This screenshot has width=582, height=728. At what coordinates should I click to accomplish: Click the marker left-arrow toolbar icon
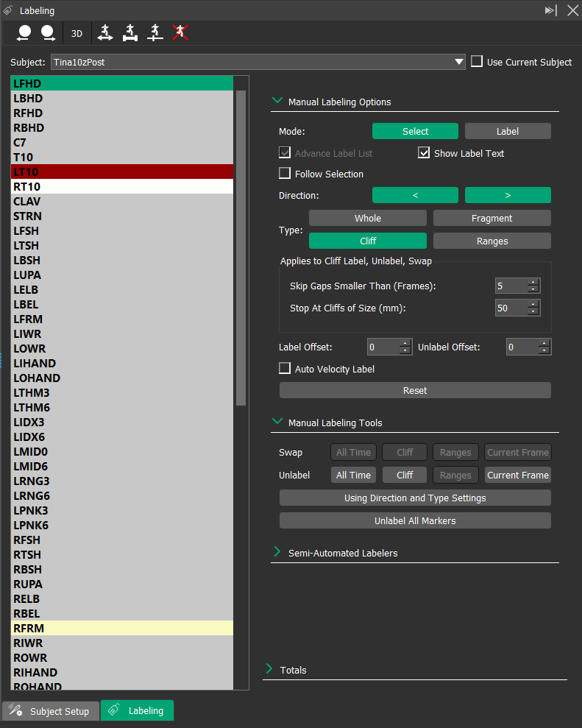point(25,32)
